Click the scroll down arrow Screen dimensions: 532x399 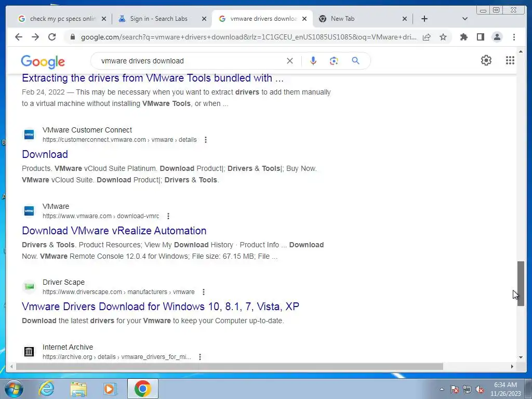[x=521, y=357]
